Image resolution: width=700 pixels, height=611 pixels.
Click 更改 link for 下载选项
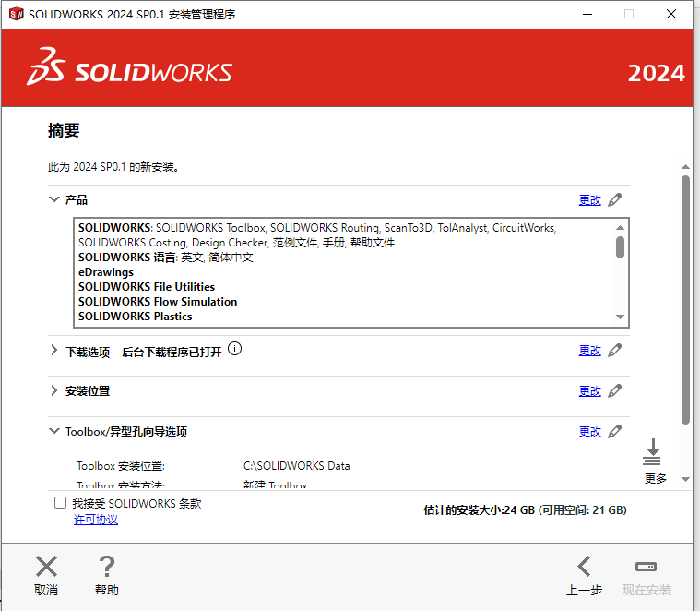589,351
